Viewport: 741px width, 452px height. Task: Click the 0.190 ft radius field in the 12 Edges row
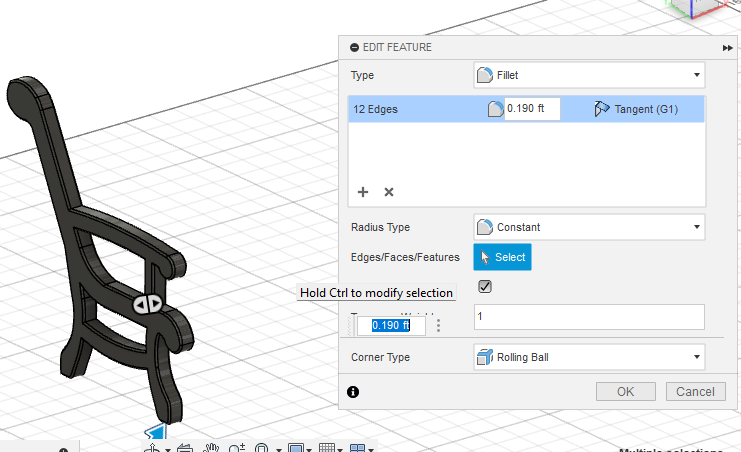pyautogui.click(x=532, y=109)
